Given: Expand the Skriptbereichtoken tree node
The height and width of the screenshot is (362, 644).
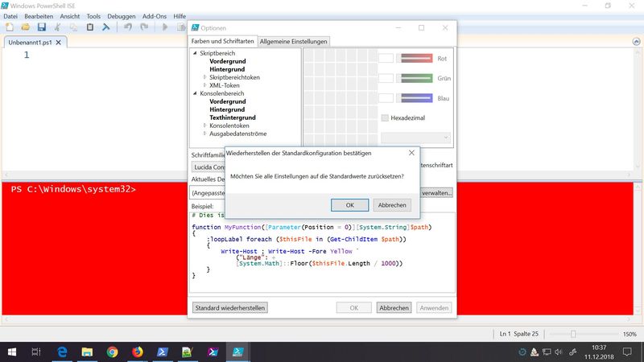Looking at the screenshot, I should 204,77.
